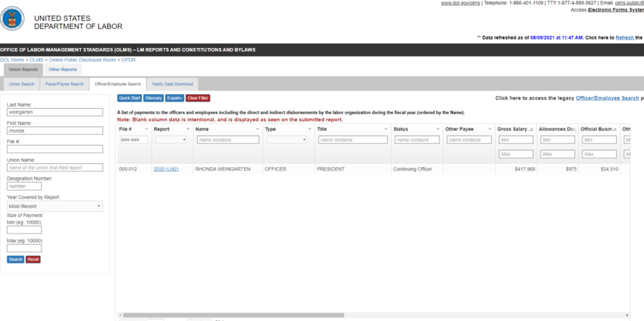The width and height of the screenshot is (644, 321).
Task: Click the Last Name field containing weingarten
Action: point(55,112)
